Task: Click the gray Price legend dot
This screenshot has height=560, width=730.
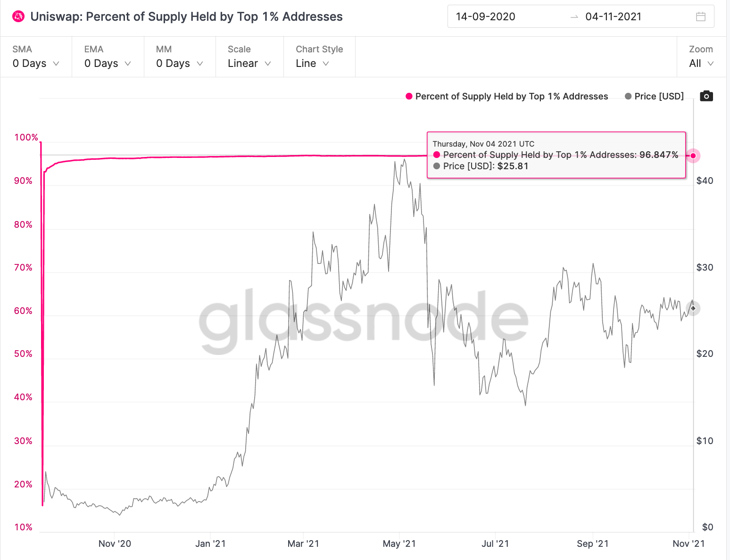Action: tap(628, 96)
